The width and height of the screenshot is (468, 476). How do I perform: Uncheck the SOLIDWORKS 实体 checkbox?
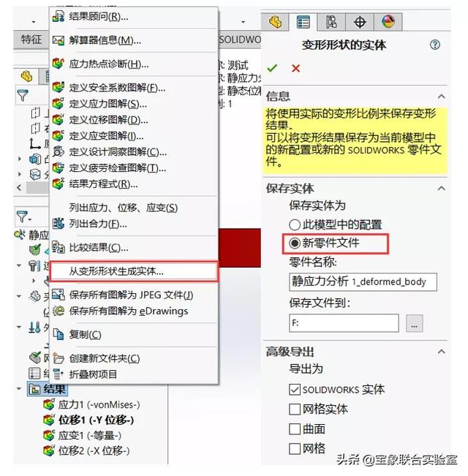pos(295,390)
